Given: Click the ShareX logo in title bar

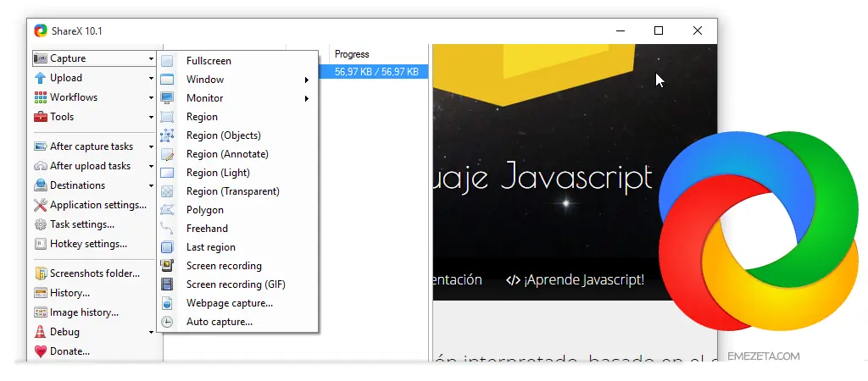Looking at the screenshot, I should (x=41, y=31).
